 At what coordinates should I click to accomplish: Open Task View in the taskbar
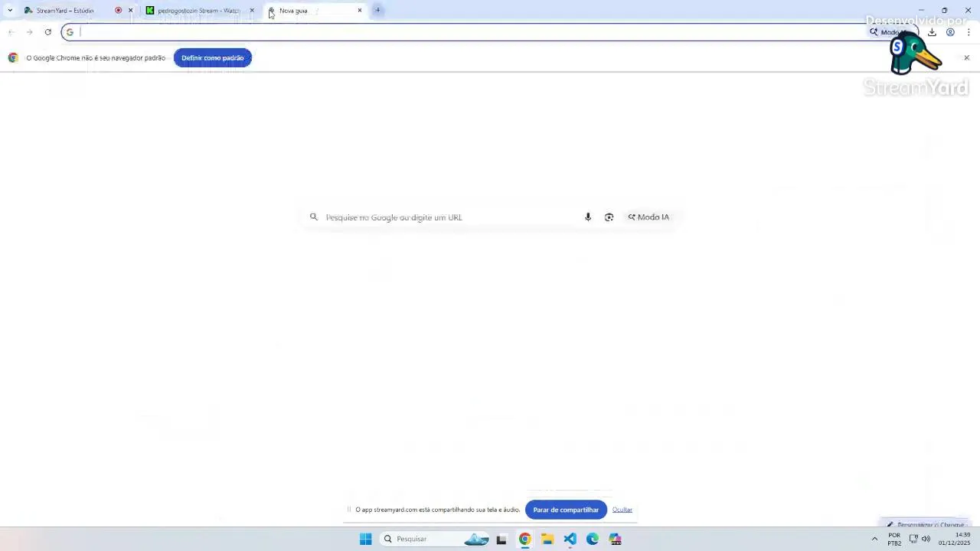point(501,539)
